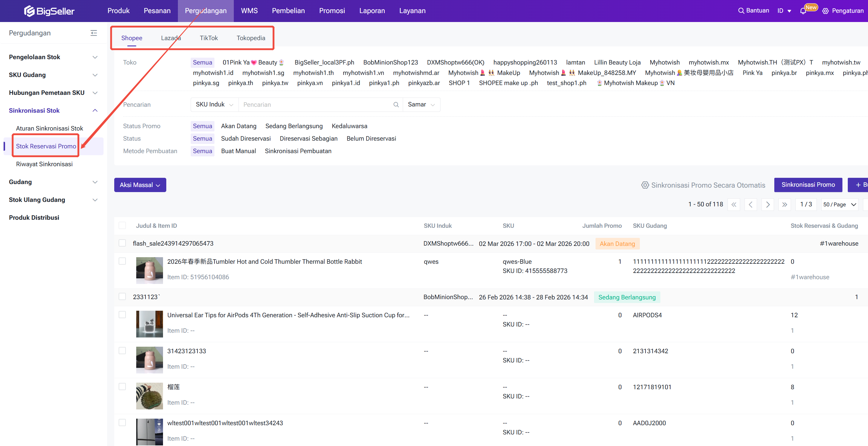This screenshot has height=446, width=868.
Task: Click the Bantuan search icon
Action: pyautogui.click(x=741, y=11)
